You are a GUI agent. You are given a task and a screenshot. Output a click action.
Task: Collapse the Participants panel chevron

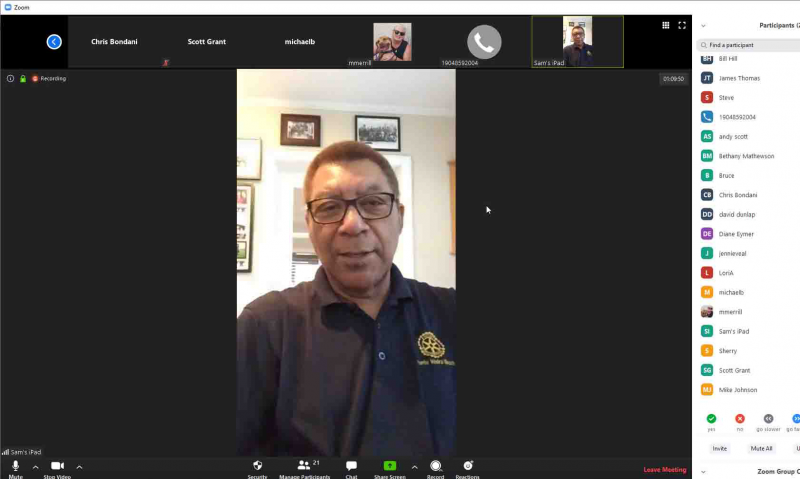(x=704, y=26)
